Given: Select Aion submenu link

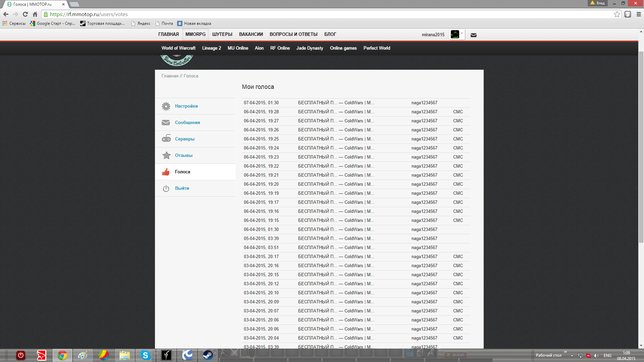Looking at the screenshot, I should [x=259, y=48].
